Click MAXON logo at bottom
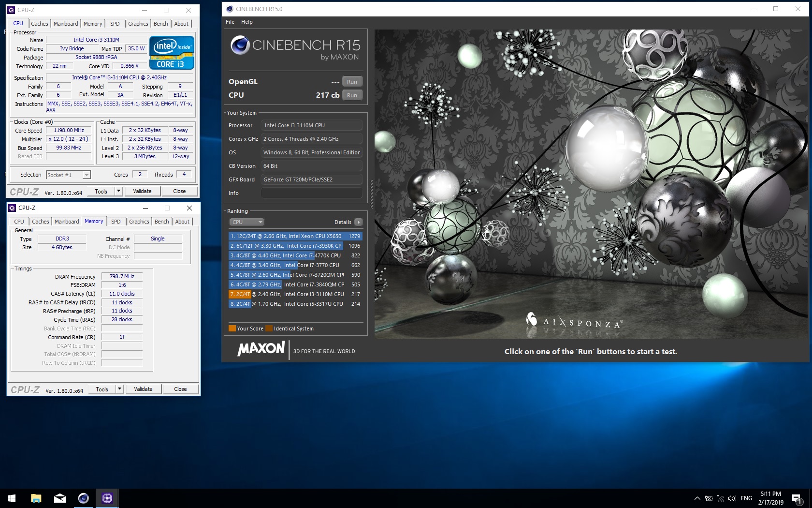This screenshot has width=812, height=508. point(261,349)
